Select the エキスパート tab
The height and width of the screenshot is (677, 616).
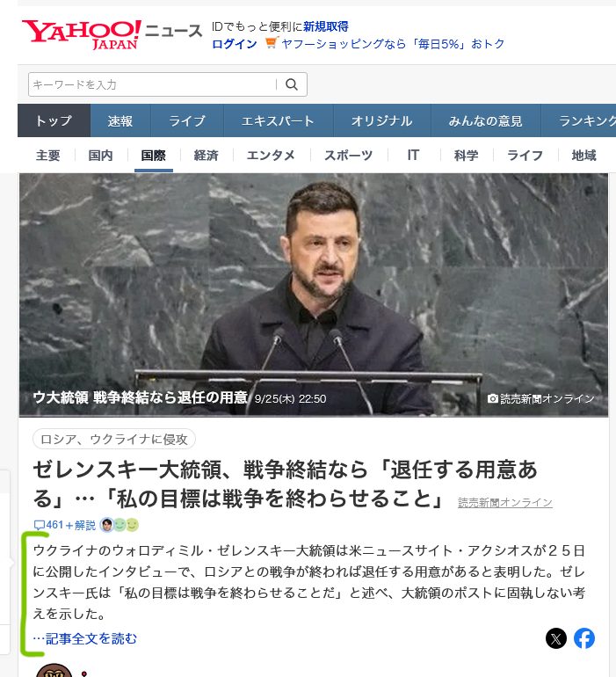pyautogui.click(x=278, y=120)
